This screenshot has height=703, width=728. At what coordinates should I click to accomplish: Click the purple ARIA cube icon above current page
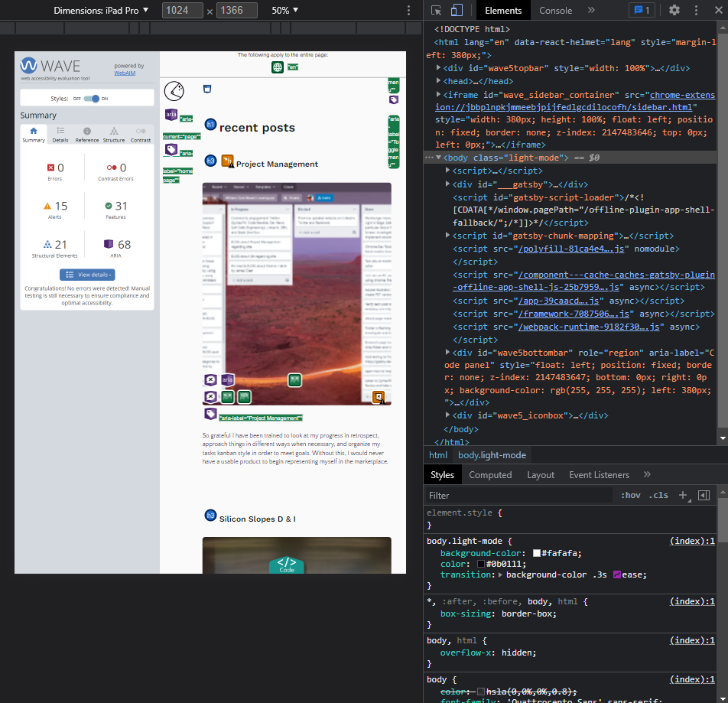pos(171,114)
